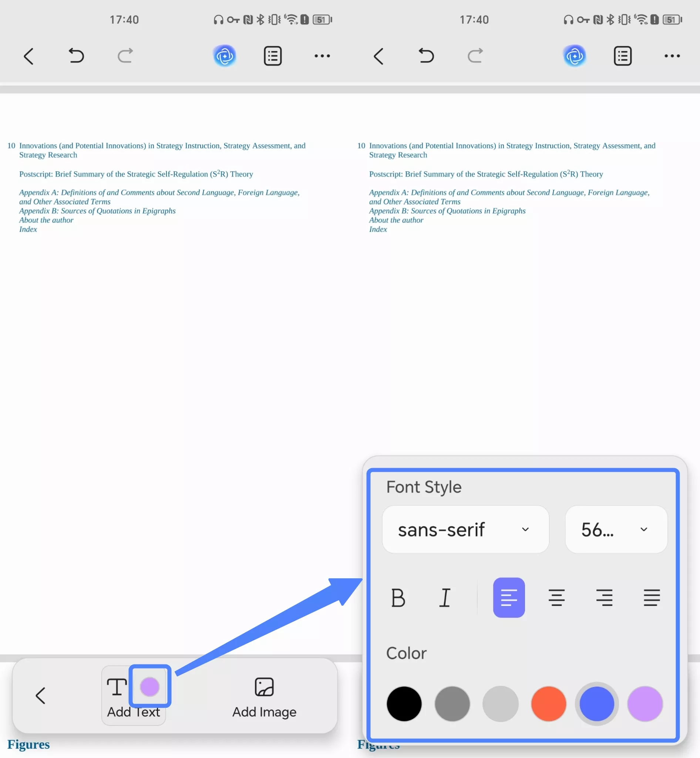Select justified text alignment
Screen dimensions: 700x758
652,598
